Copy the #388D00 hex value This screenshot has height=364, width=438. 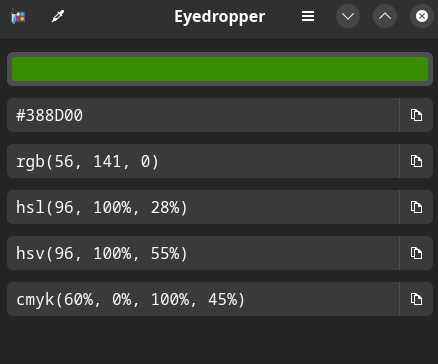point(416,115)
